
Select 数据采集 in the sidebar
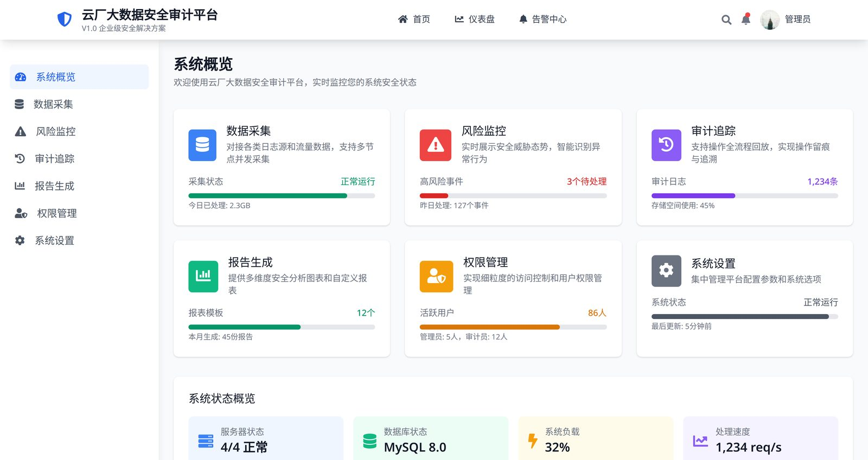coord(79,104)
